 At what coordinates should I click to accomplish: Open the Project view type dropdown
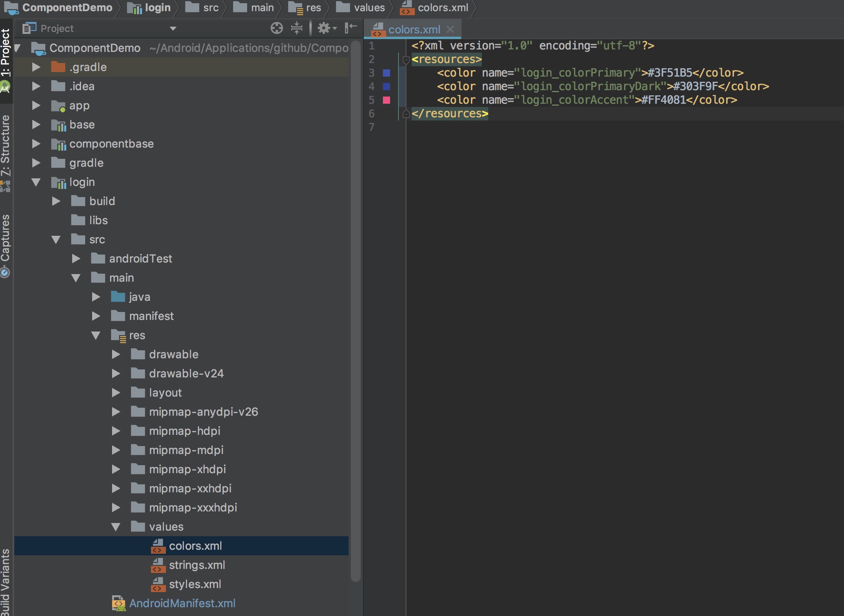pyautogui.click(x=173, y=29)
